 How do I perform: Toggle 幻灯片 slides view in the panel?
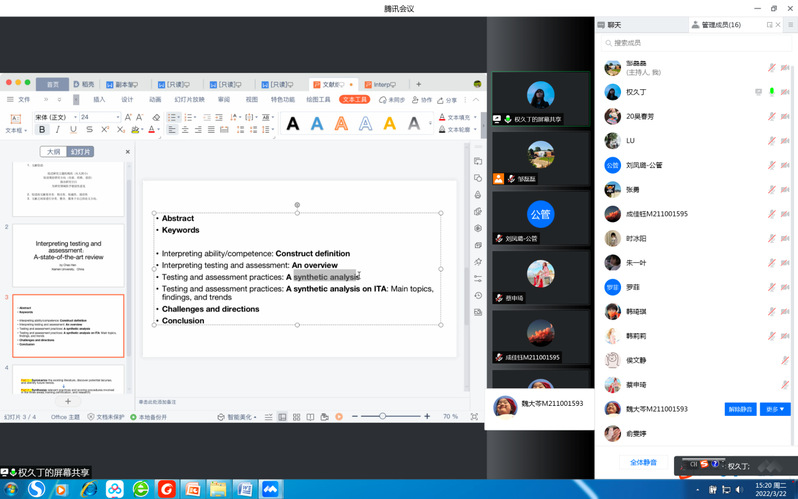(81, 152)
